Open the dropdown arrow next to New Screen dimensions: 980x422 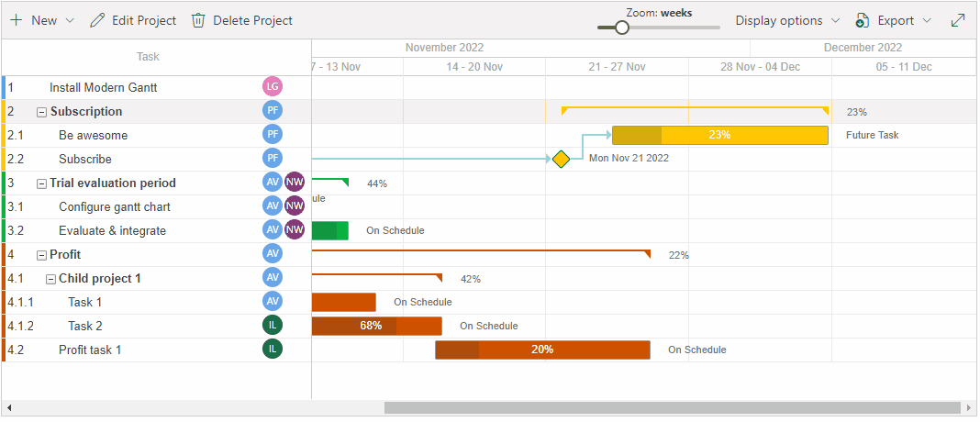71,20
